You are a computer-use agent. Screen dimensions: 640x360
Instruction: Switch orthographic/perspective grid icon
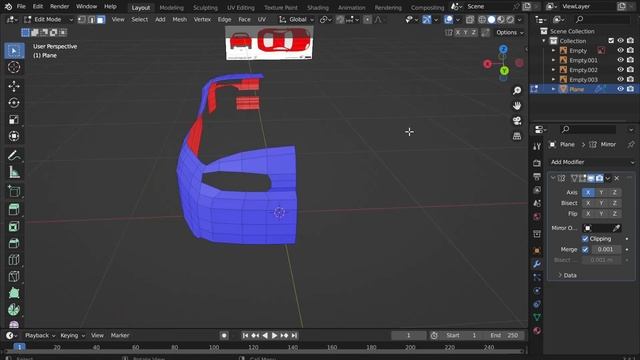[517, 136]
